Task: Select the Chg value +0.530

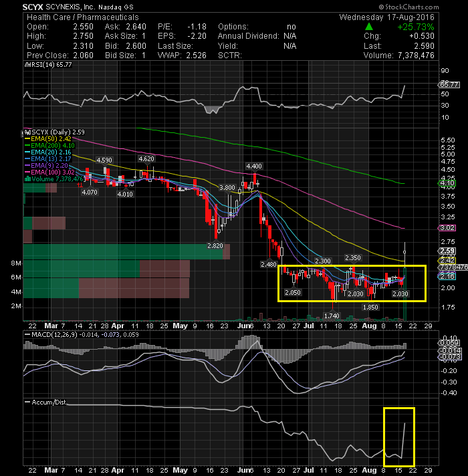Action: (422, 36)
